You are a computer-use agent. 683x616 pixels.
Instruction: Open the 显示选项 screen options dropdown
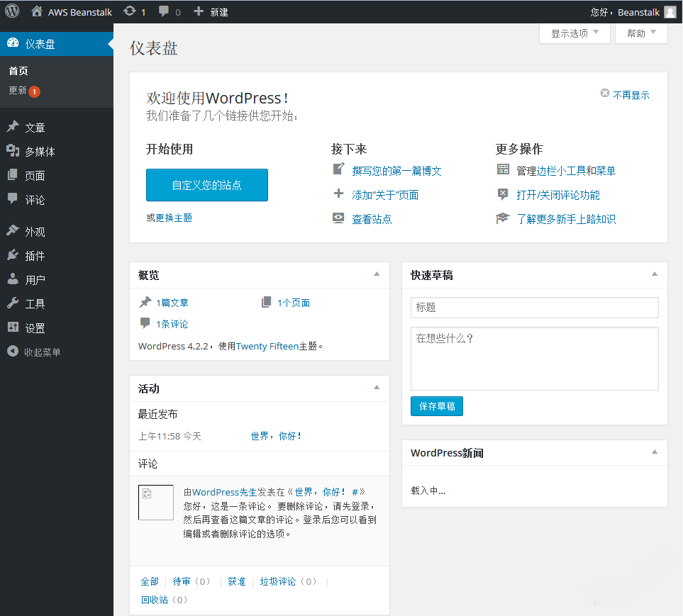pyautogui.click(x=574, y=33)
